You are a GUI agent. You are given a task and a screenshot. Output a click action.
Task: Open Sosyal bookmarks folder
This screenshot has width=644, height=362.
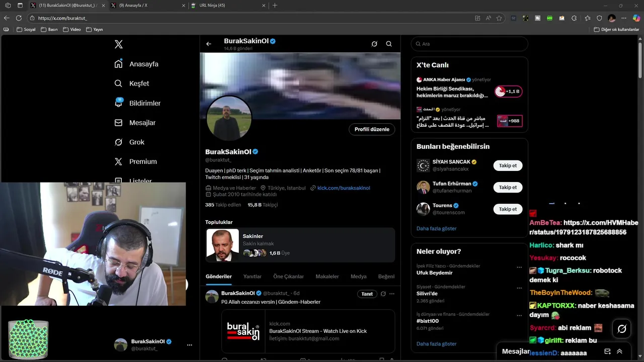(x=26, y=30)
